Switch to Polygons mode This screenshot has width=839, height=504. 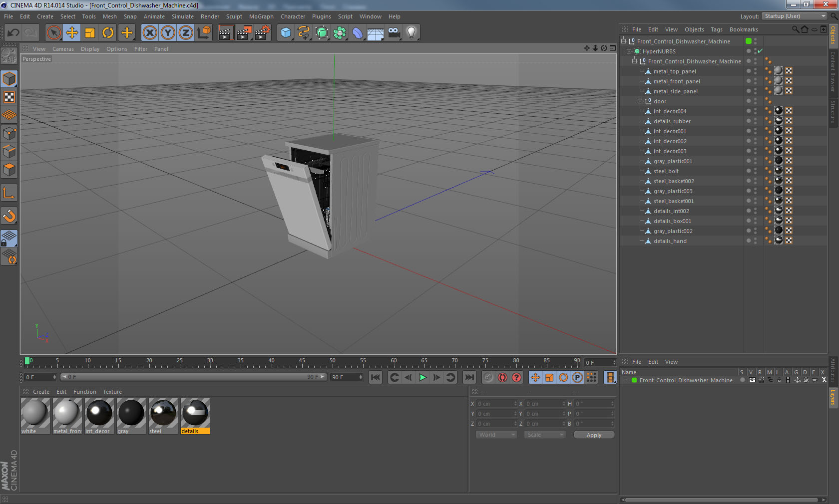9,170
